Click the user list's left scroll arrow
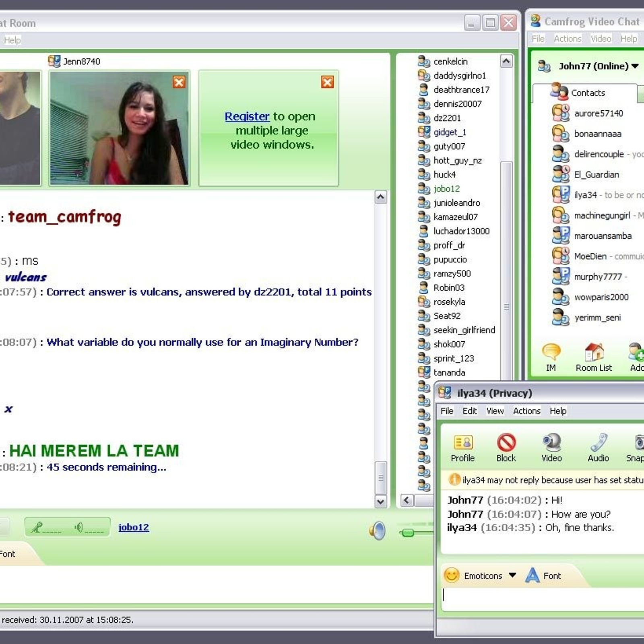This screenshot has height=644, width=644. 407,500
